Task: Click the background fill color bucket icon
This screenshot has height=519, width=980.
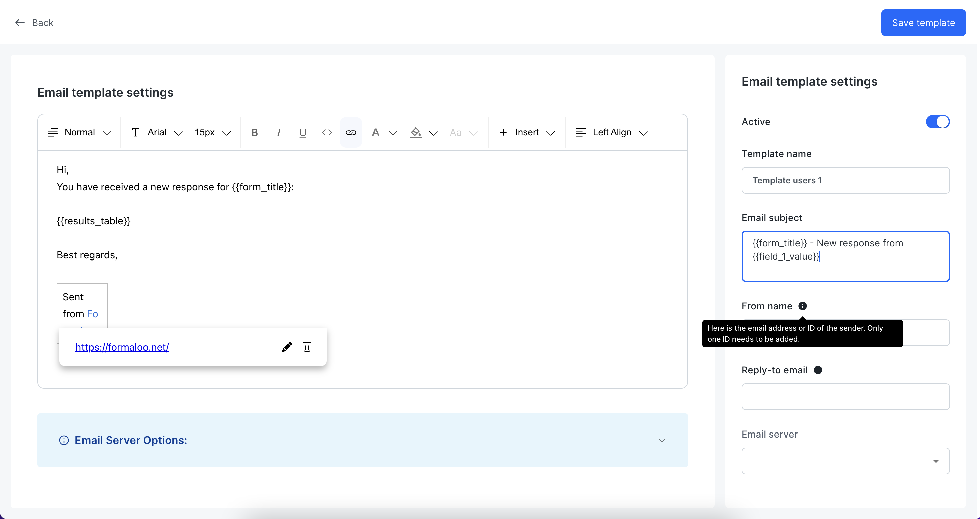Action: [416, 132]
